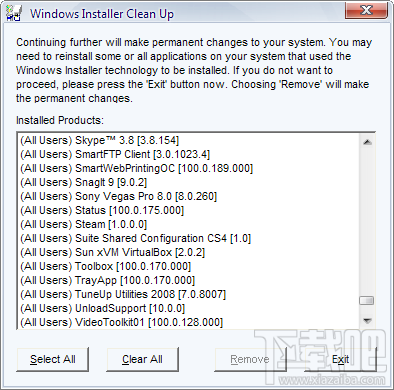
Task: Click the list scrollbar down arrow
Action: [367, 321]
